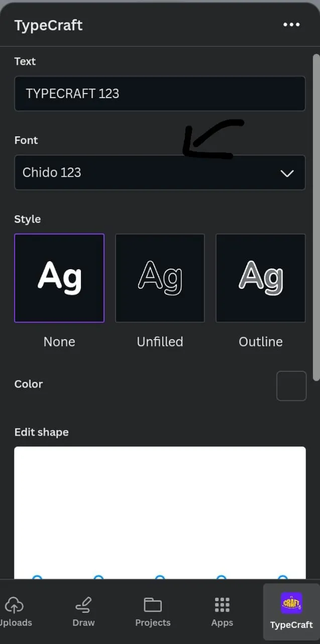
Task: Click the Text input field
Action: [x=160, y=94]
